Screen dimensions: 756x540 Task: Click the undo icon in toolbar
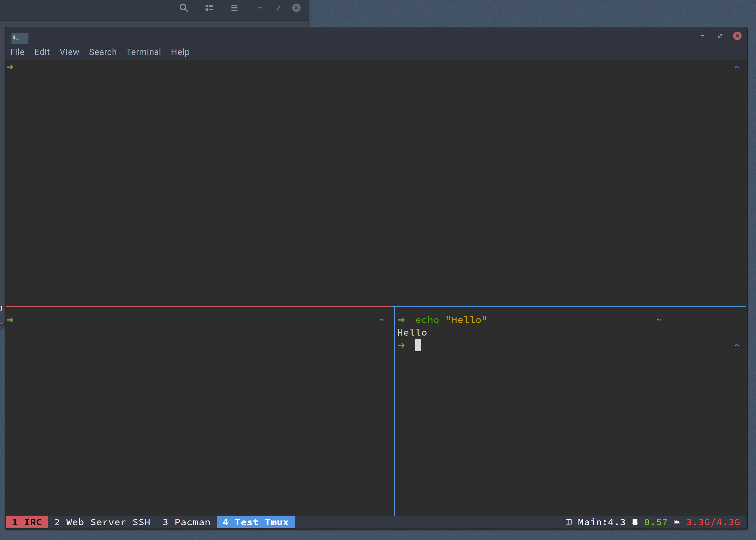click(278, 8)
